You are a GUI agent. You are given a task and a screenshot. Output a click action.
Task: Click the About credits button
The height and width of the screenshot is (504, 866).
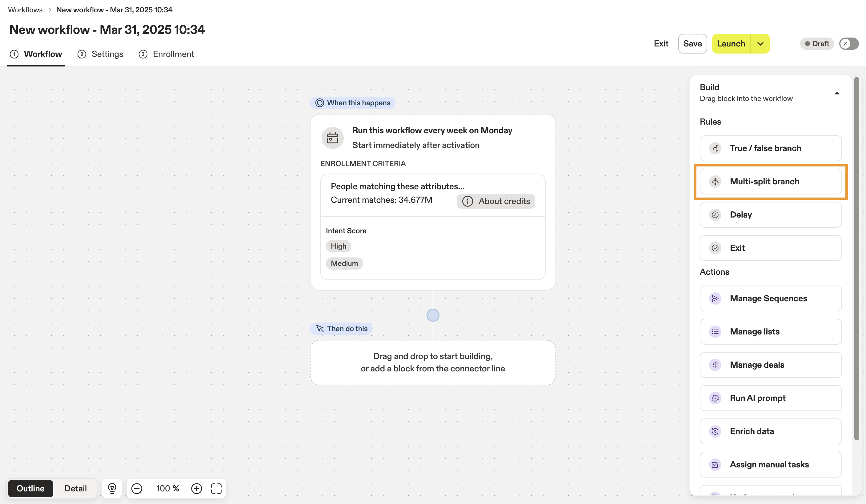(495, 201)
